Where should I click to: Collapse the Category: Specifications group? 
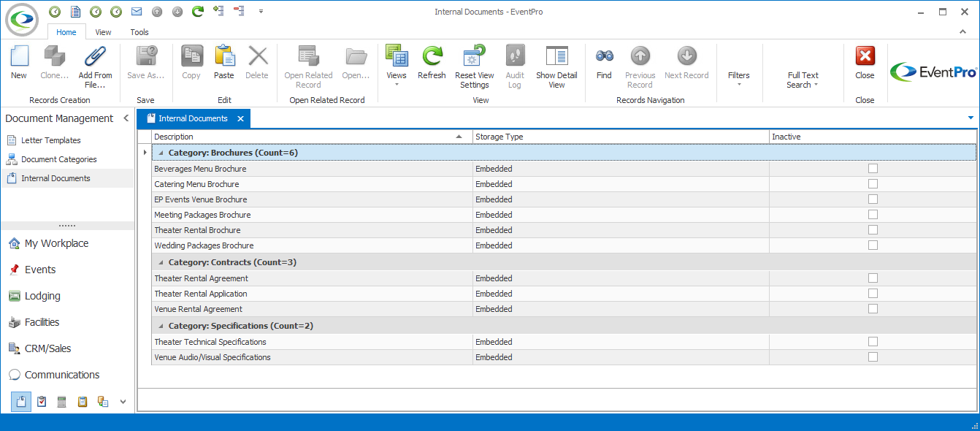pyautogui.click(x=161, y=325)
